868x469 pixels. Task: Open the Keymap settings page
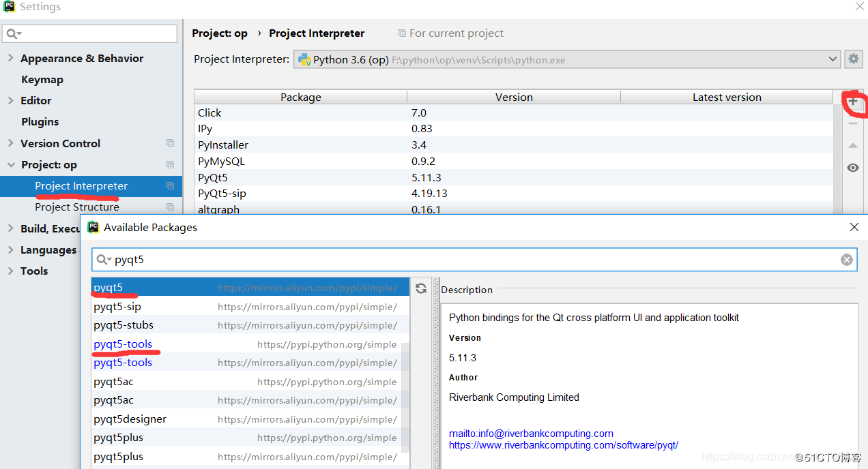(x=41, y=79)
